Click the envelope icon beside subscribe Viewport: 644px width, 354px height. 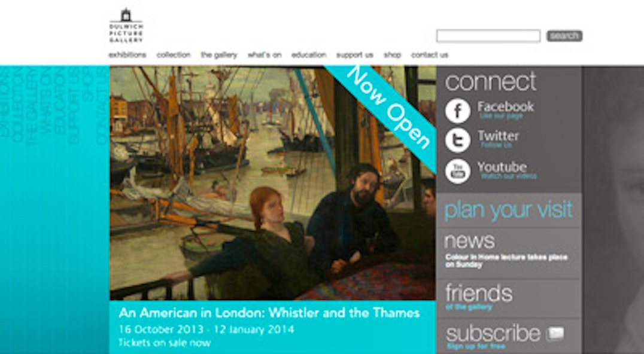[555, 334]
